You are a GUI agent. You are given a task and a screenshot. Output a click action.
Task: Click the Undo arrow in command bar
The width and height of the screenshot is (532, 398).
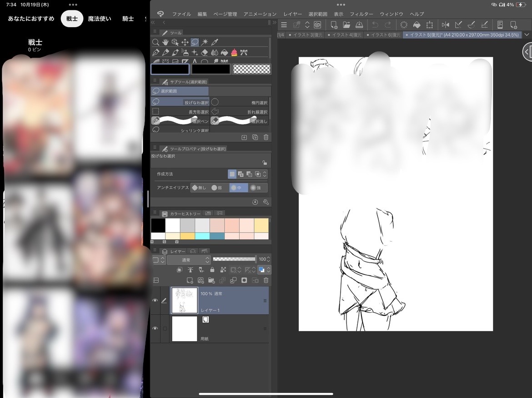(375, 25)
